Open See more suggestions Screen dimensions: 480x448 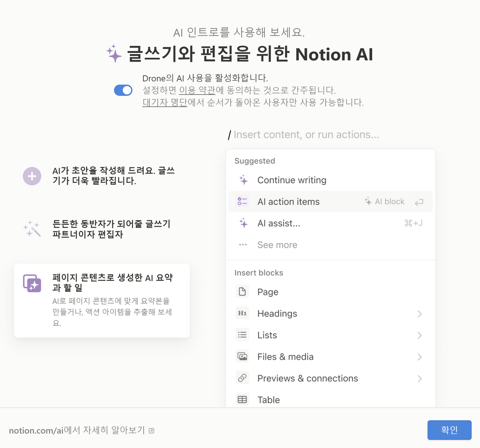tap(330, 245)
